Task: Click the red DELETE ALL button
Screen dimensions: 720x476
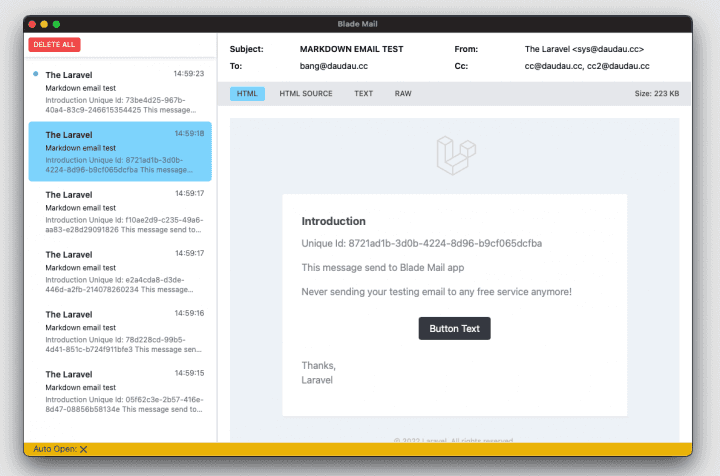Action: point(54,45)
